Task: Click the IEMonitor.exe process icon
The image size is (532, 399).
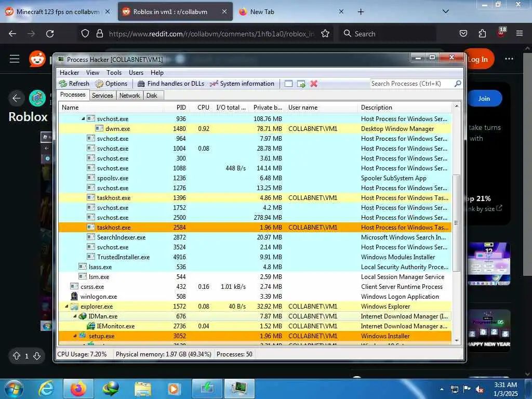Action: click(90, 326)
